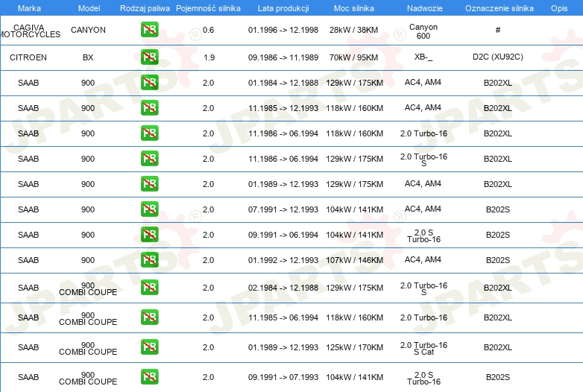Click the fuel icon in the 11.1985 -> 12.1993 row
The height and width of the screenshot is (392, 583).
149,108
